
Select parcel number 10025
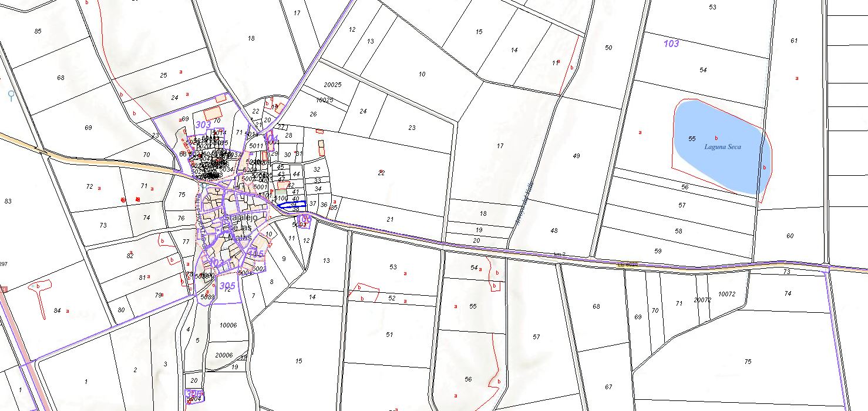click(324, 100)
